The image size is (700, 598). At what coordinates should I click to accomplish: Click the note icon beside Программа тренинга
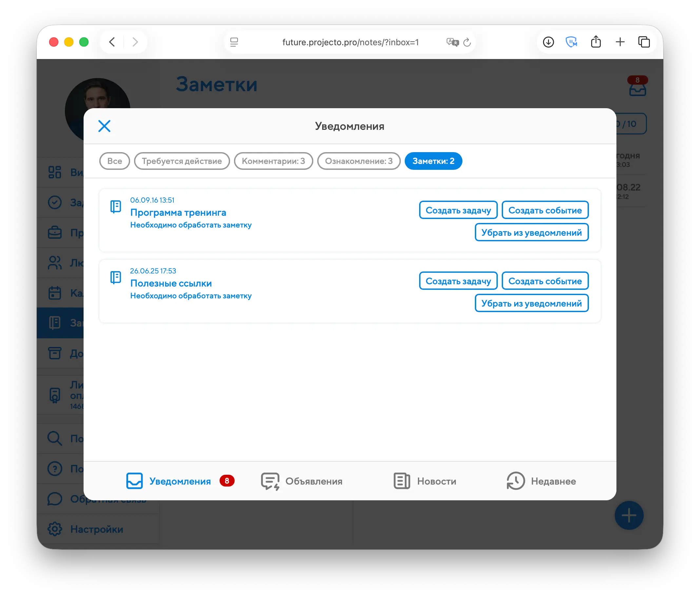tap(116, 207)
